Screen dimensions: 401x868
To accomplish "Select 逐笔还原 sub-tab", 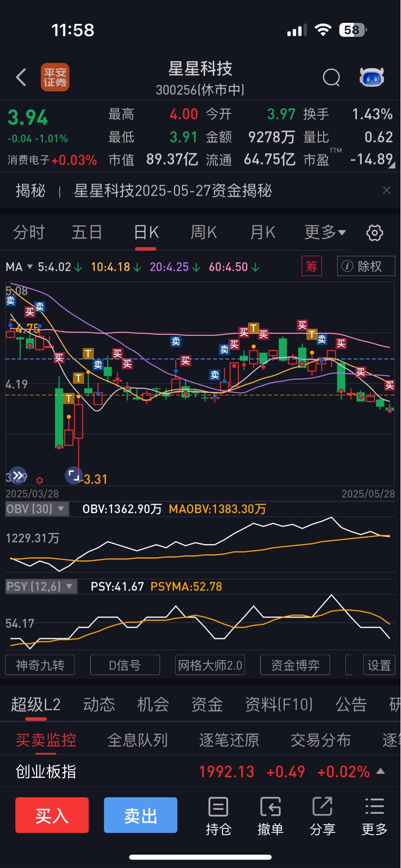I will pos(229,740).
